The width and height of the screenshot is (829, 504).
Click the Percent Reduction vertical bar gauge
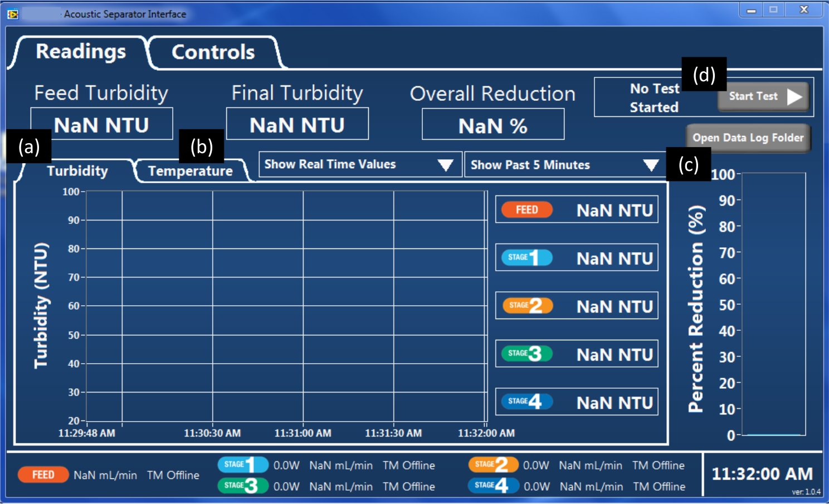pos(773,304)
